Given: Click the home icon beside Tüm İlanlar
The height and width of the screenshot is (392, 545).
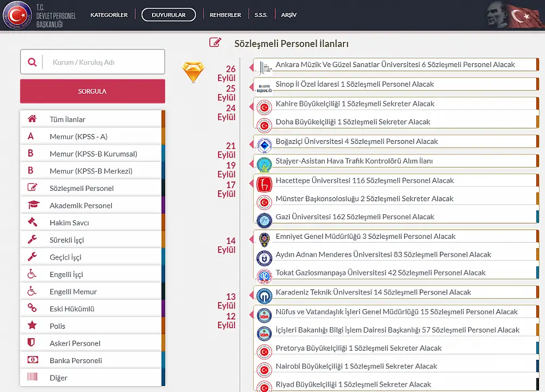Looking at the screenshot, I should point(32,119).
